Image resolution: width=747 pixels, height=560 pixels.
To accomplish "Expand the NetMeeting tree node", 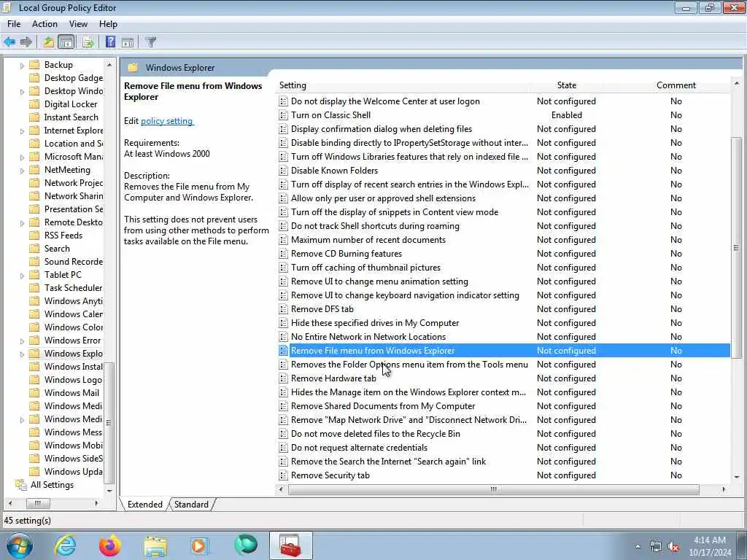I will [x=22, y=171].
